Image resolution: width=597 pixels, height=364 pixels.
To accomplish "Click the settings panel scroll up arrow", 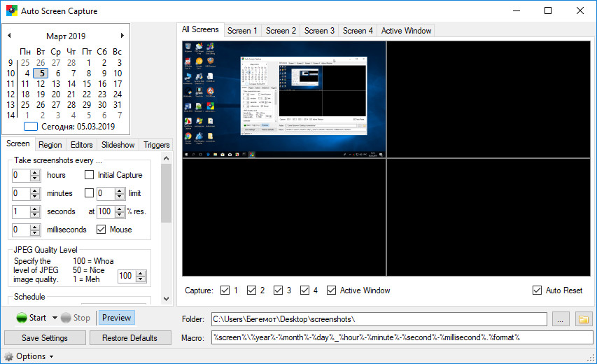I will [167, 158].
